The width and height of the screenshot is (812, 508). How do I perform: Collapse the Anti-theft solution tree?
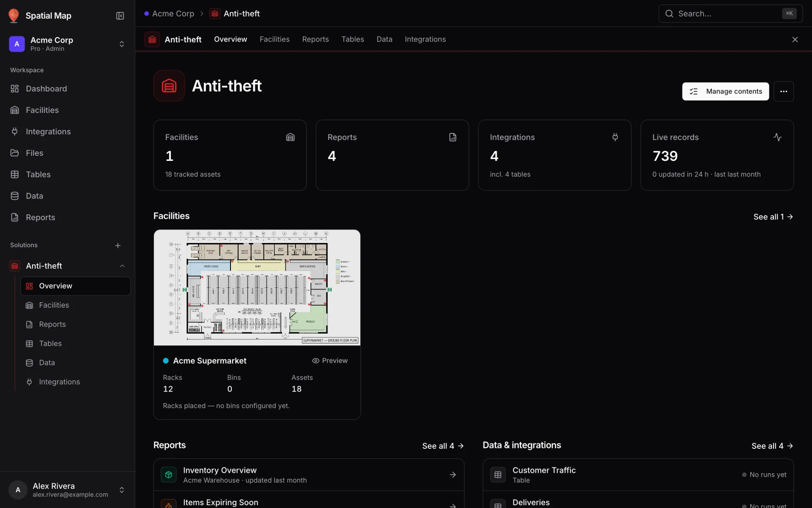122,266
